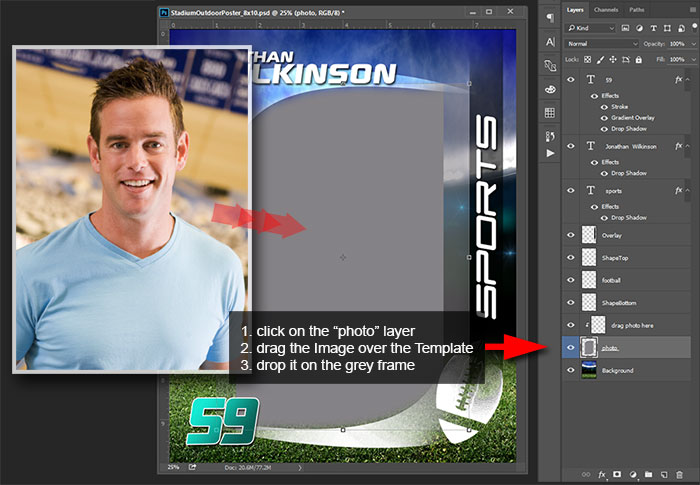The image size is (700, 485).
Task: Select the photo layer thumbnail
Action: [x=588, y=347]
